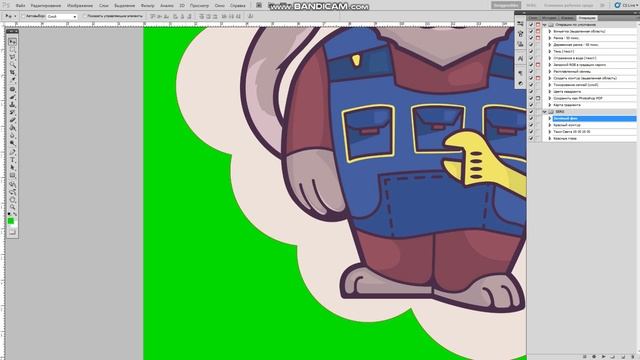Switch to the История tab

point(549,18)
